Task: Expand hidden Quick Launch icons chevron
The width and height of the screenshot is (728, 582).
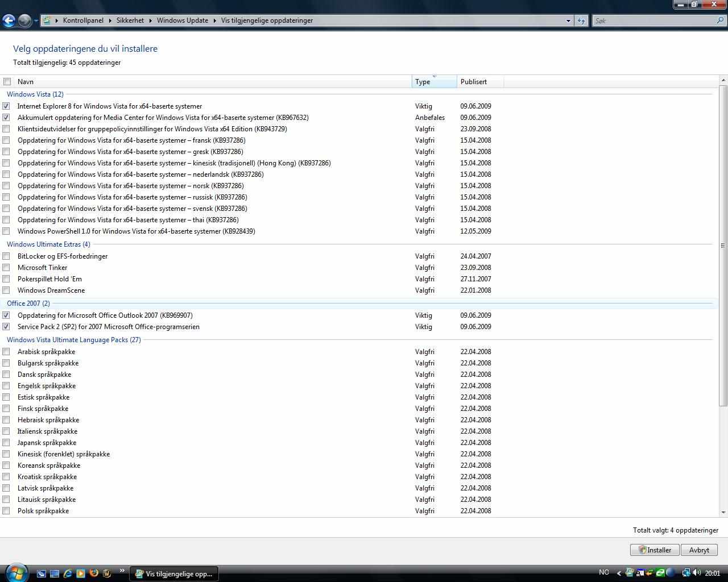Action: tap(121, 571)
